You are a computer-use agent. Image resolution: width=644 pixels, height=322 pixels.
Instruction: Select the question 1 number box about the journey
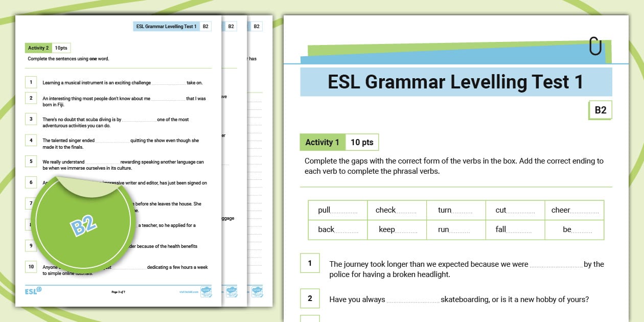pyautogui.click(x=310, y=263)
